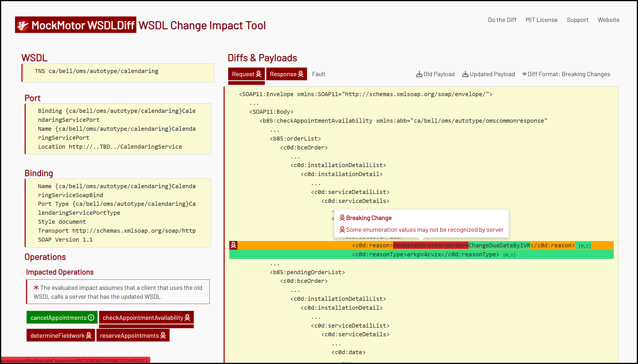
Task: Click MockMotor WSDLDiff title banner
Action: tap(76, 25)
